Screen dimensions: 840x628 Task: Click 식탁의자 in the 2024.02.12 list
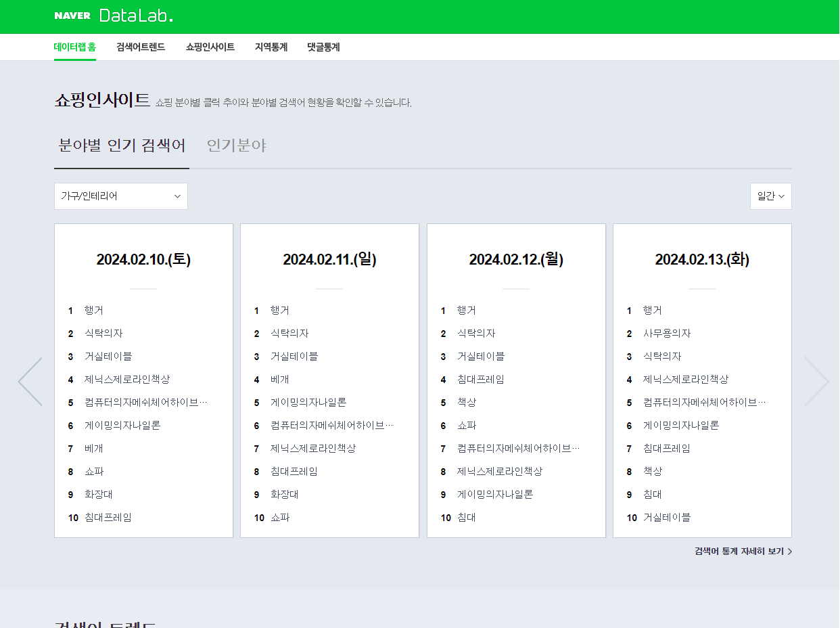point(476,334)
